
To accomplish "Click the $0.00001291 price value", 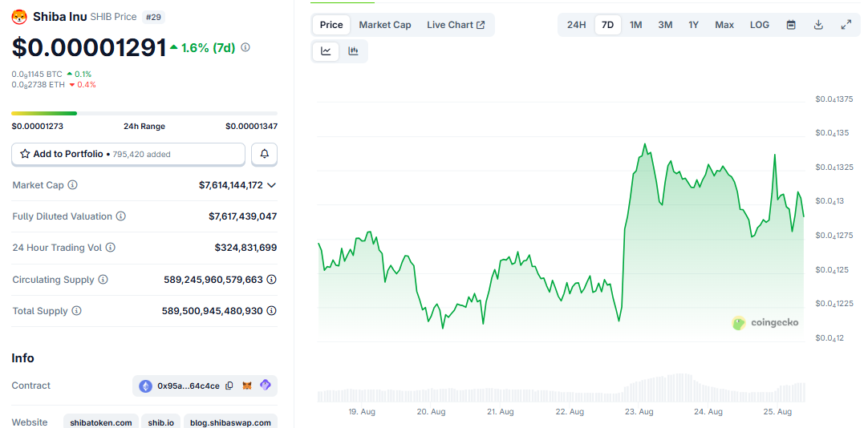I will 89,47.
